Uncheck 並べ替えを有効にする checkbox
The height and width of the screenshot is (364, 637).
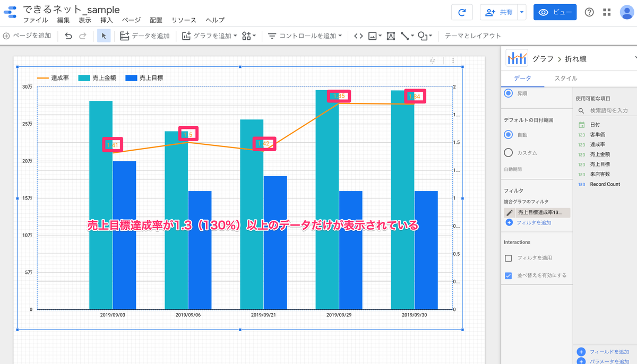tap(508, 275)
